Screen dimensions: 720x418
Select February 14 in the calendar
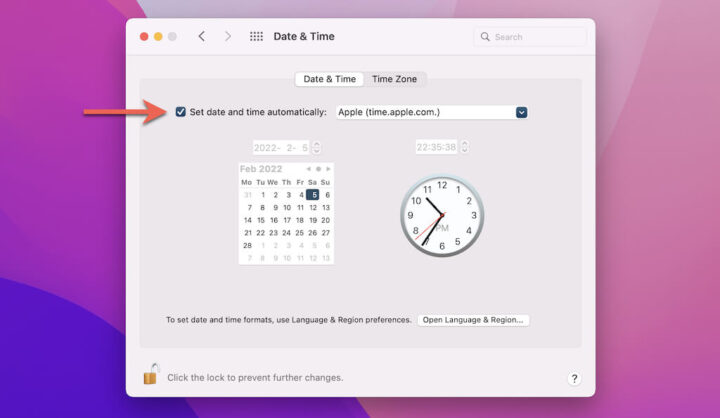coord(248,220)
